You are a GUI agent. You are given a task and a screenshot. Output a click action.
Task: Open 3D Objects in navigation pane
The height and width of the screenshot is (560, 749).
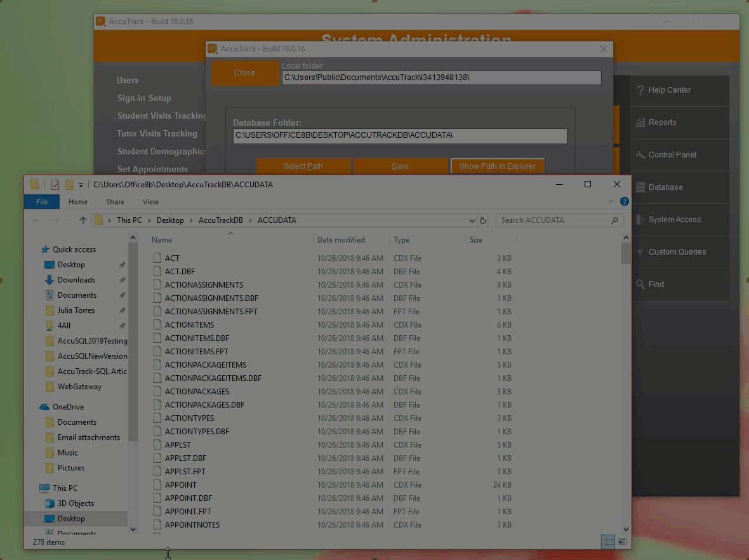[76, 503]
